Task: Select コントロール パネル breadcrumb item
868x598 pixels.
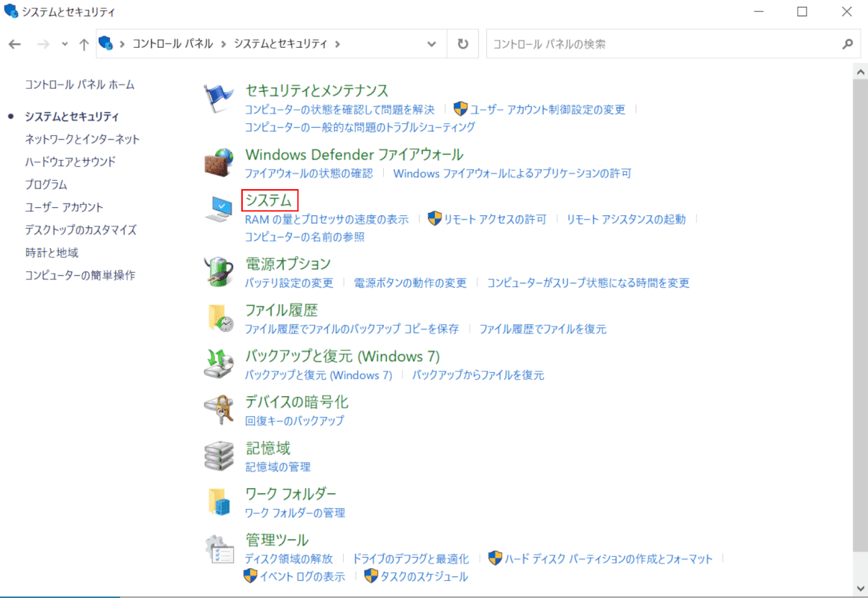Action: coord(173,44)
